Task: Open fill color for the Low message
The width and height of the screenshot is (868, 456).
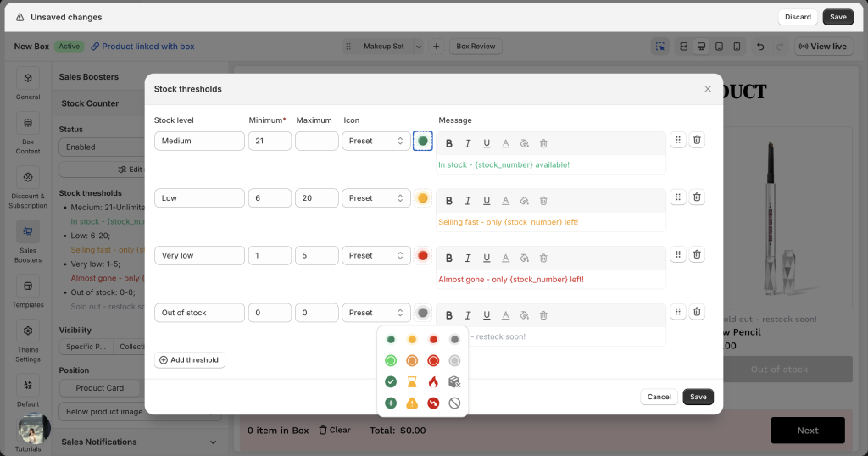Action: point(524,201)
